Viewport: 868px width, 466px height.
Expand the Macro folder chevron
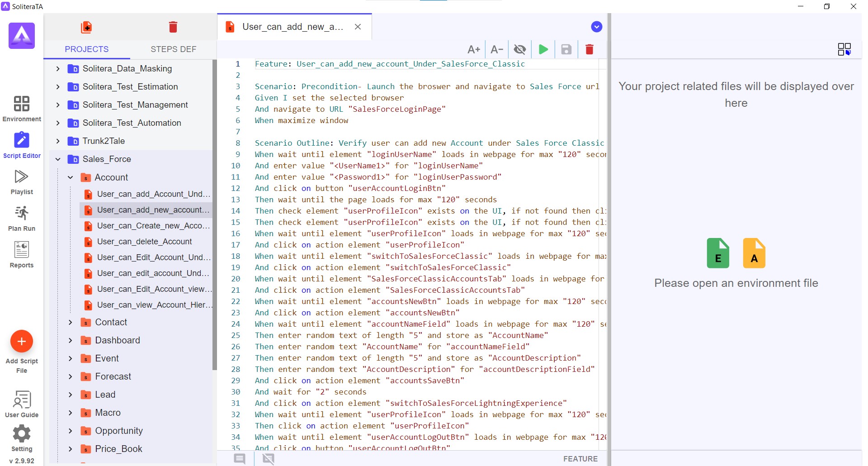[71, 413]
